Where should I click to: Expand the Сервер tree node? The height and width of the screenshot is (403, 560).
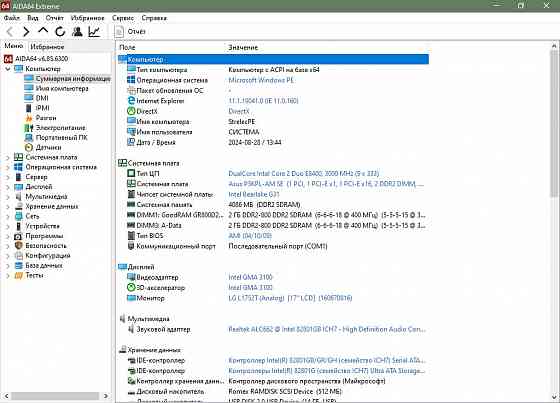(x=8, y=177)
